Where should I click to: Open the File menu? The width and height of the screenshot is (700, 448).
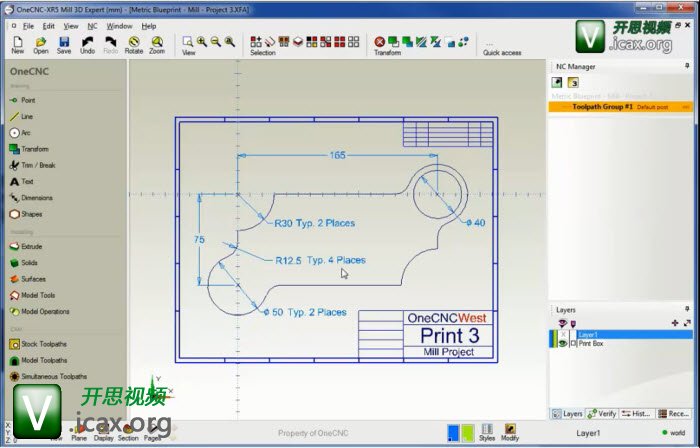[x=28, y=26]
